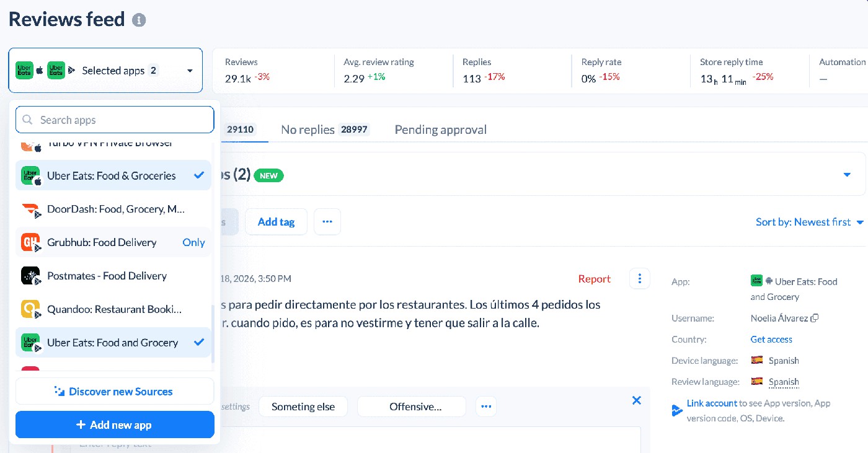868x453 pixels.
Task: Select DoorDash: Food, Grocery app row
Action: tap(113, 209)
